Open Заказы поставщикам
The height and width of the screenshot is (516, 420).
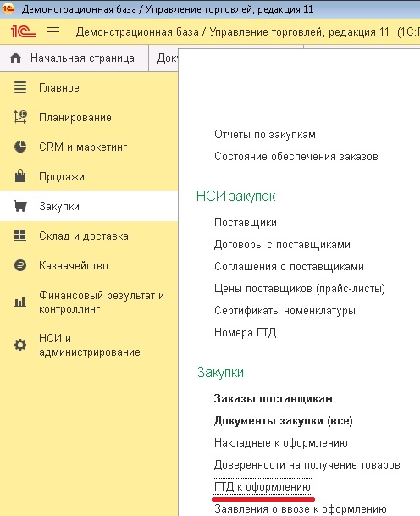pyautogui.click(x=273, y=399)
